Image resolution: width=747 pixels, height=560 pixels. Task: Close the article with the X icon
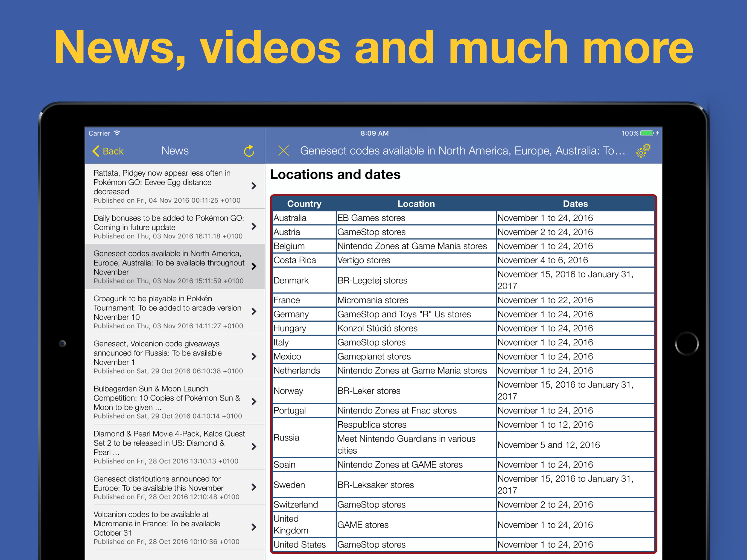point(284,151)
